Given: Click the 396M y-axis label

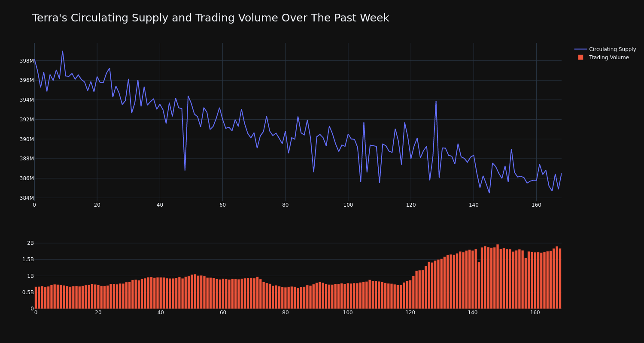Looking at the screenshot, I should click(x=27, y=80).
